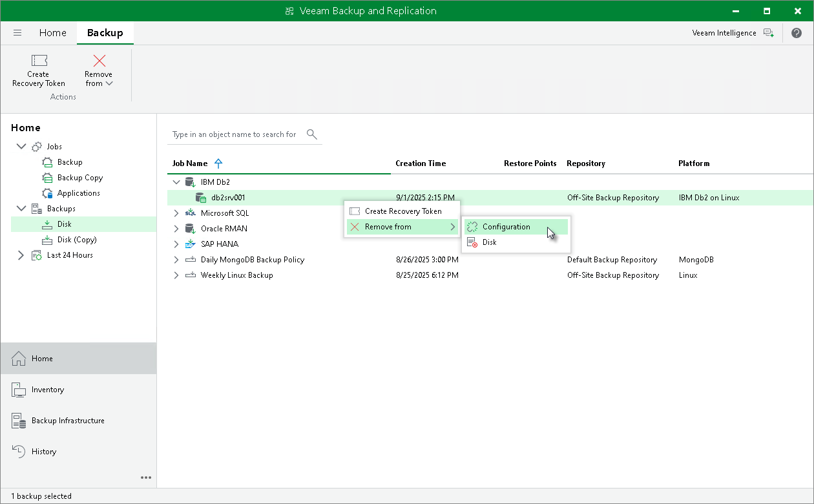The height and width of the screenshot is (504, 814).
Task: Expand the Last 24 Hours node
Action: tap(21, 255)
